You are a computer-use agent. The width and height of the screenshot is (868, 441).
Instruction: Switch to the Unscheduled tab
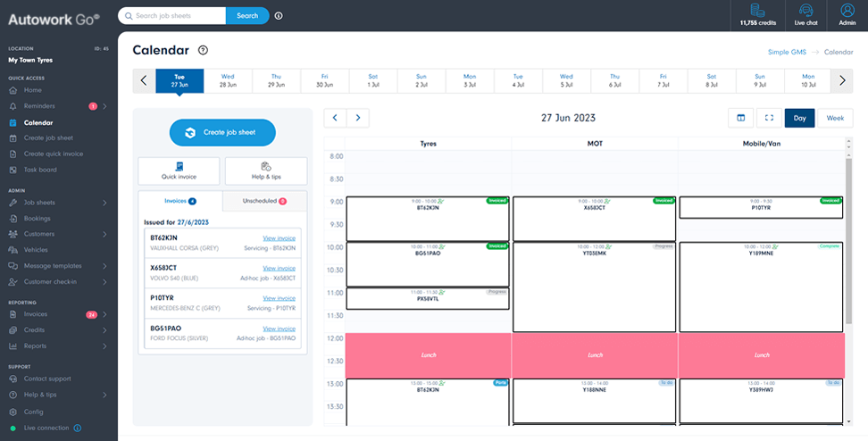coord(263,201)
